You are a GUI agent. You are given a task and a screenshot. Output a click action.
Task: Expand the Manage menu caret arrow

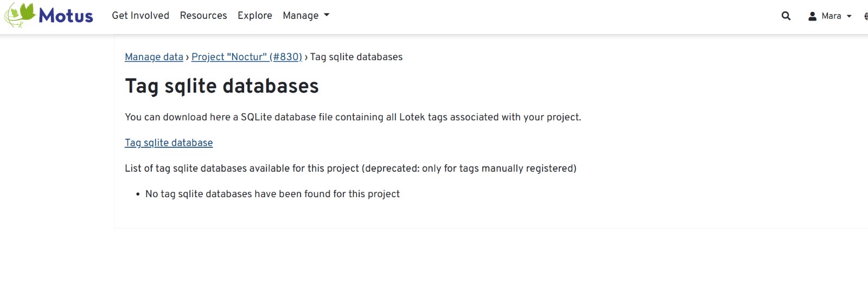click(327, 15)
